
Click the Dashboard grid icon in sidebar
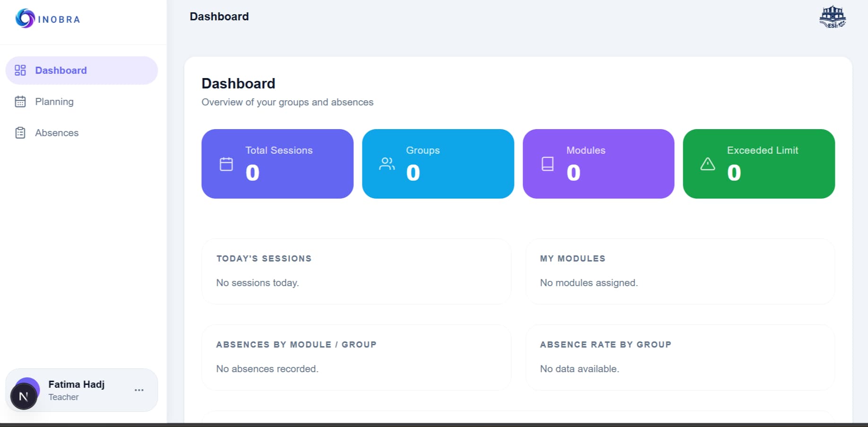20,70
